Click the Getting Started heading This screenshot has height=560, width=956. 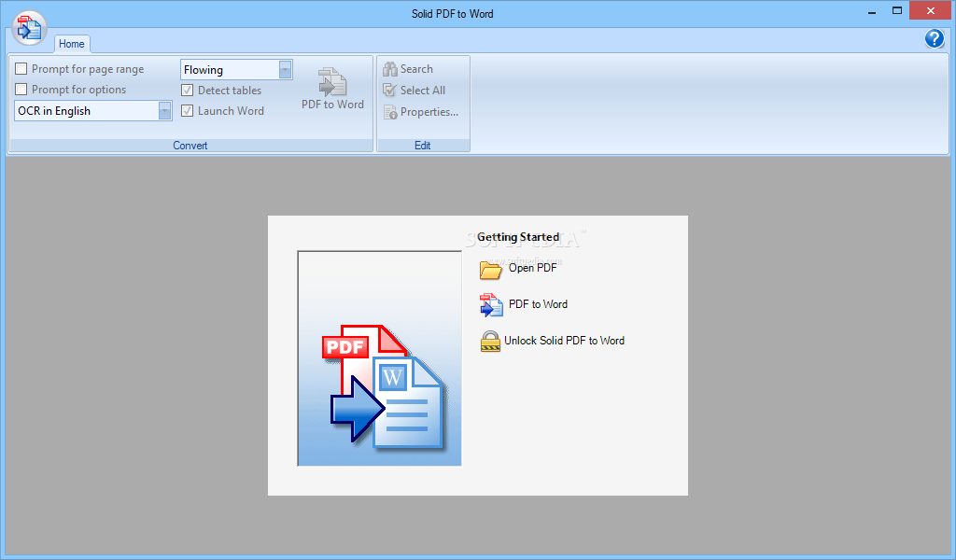517,237
